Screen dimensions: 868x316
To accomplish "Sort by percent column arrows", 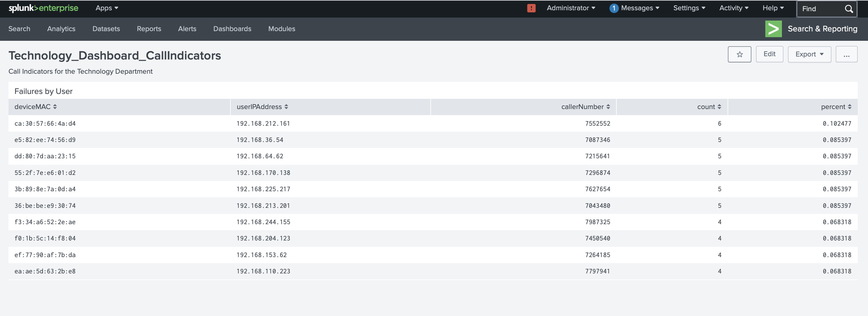I will [x=850, y=107].
